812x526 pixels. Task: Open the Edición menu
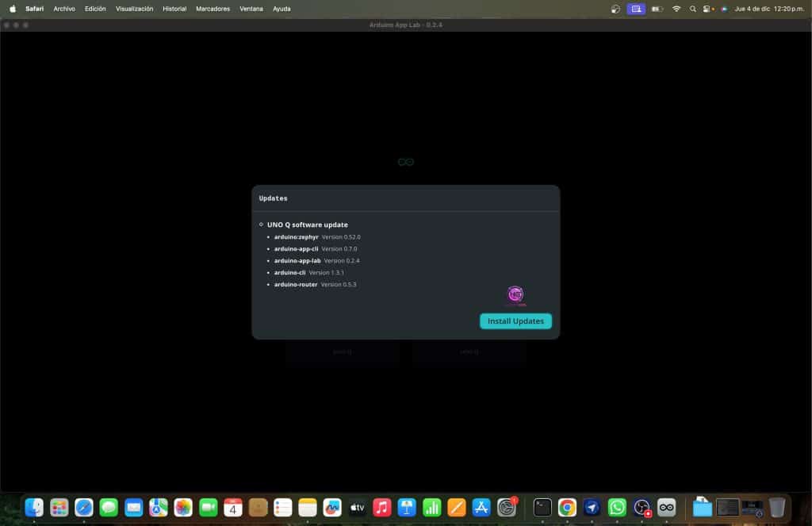[x=95, y=9]
